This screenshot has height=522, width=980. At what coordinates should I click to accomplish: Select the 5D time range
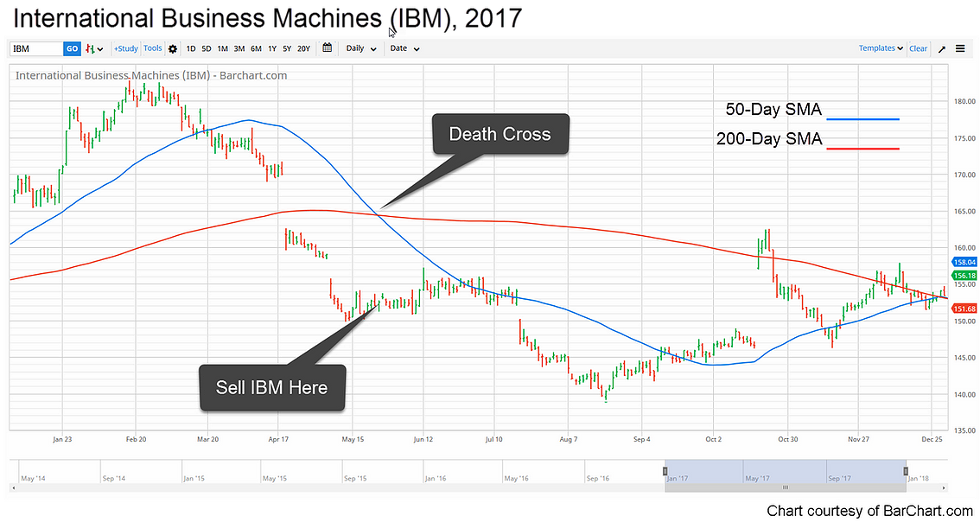[207, 48]
